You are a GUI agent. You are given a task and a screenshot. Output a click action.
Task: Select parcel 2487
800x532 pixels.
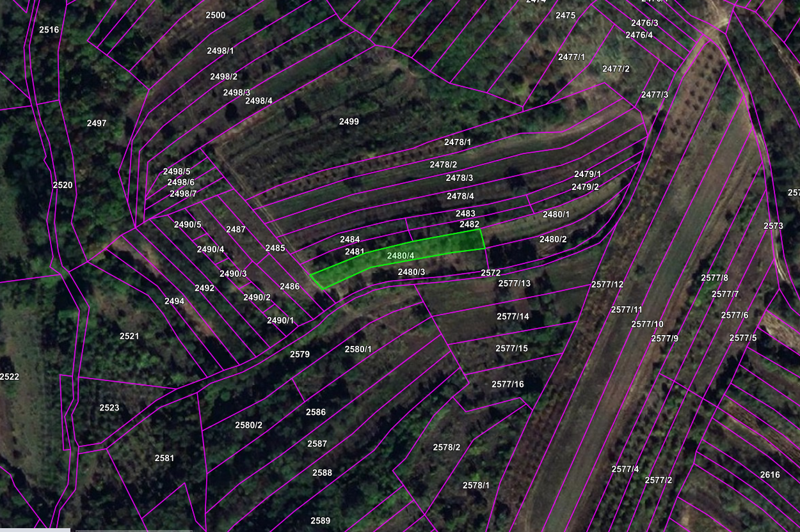[236, 229]
